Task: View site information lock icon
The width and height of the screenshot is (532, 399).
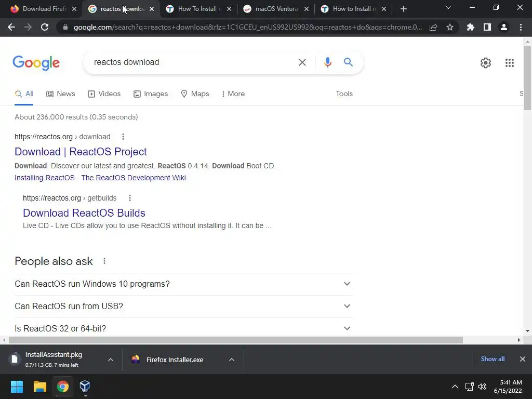Action: (x=65, y=27)
